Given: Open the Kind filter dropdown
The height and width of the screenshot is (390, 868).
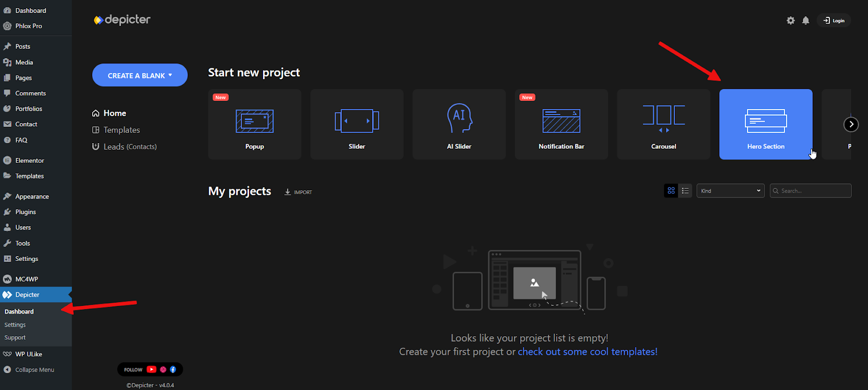Looking at the screenshot, I should coord(731,191).
